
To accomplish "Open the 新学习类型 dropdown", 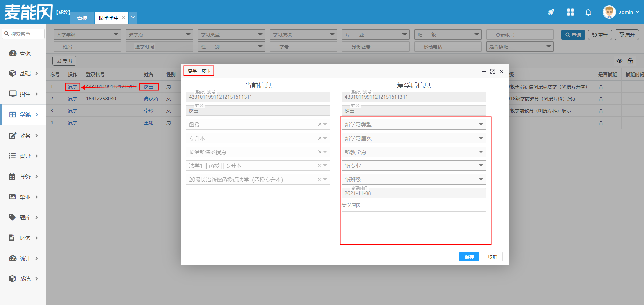I will (414, 124).
